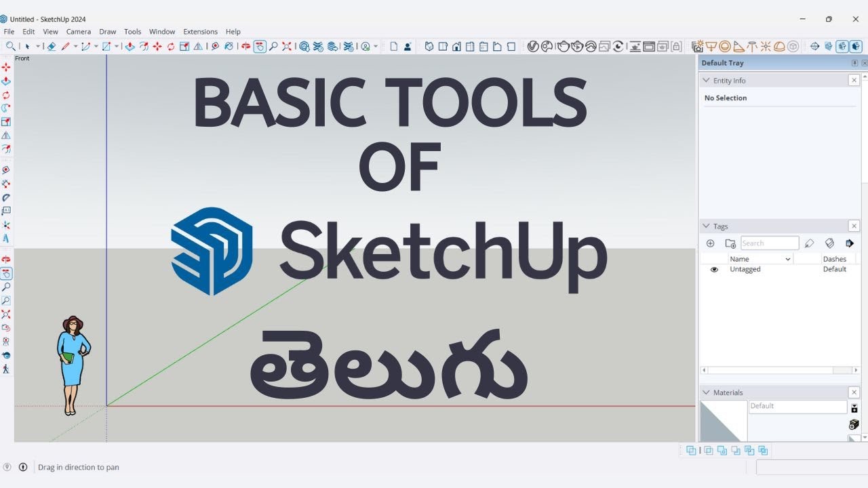868x488 pixels.
Task: Select Rotate tool in top toolbar
Action: (x=171, y=47)
